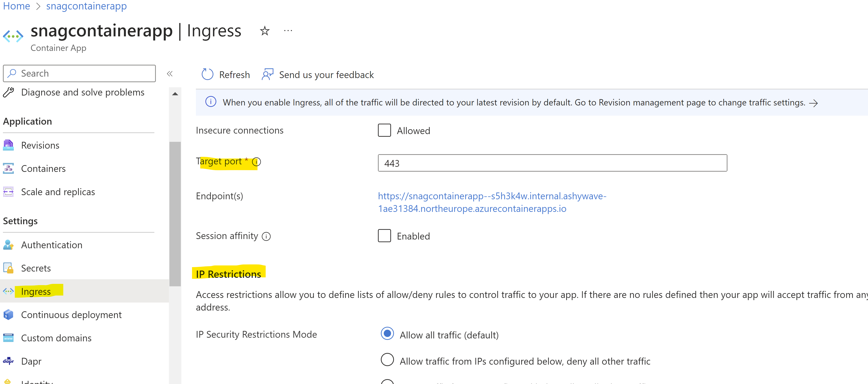Image resolution: width=868 pixels, height=384 pixels.
Task: Click the Custom domains icon
Action: (8, 337)
